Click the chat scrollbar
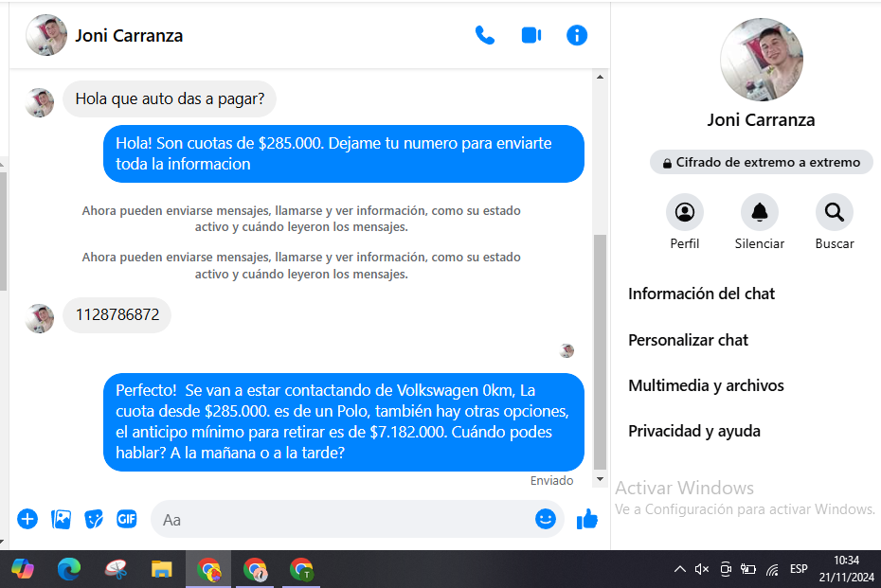The height and width of the screenshot is (588, 881). [x=599, y=350]
